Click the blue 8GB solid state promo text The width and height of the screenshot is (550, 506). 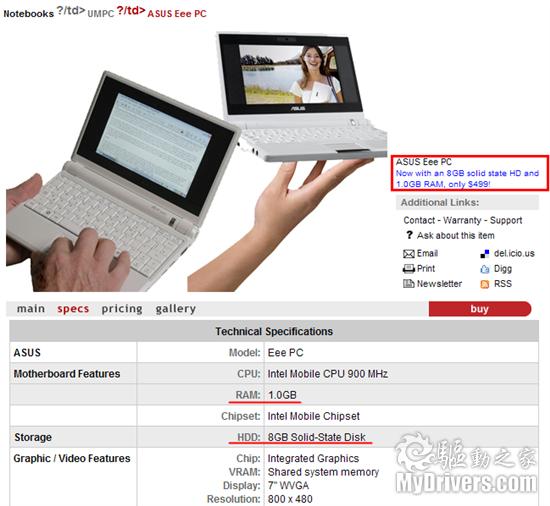467,178
